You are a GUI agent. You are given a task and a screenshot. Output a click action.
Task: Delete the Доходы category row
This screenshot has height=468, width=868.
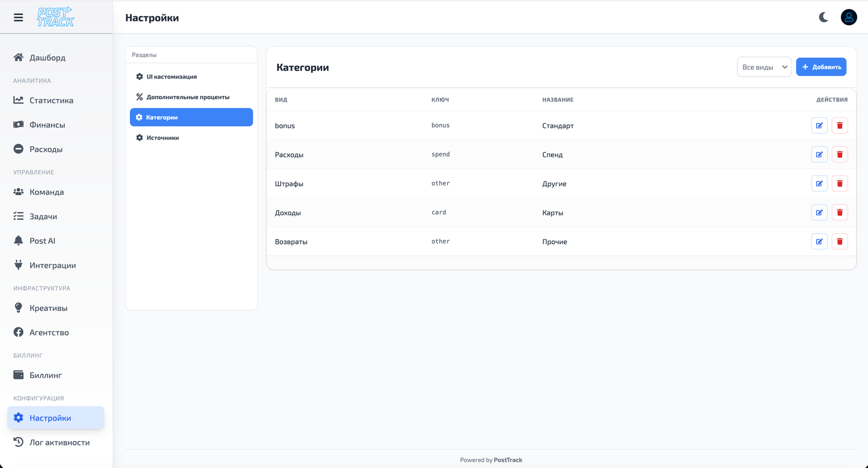[839, 212]
